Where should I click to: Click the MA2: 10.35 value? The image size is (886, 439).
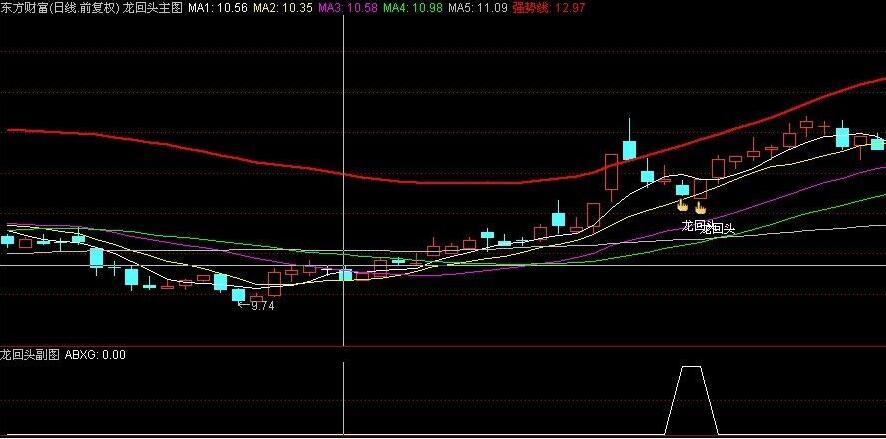pyautogui.click(x=283, y=7)
